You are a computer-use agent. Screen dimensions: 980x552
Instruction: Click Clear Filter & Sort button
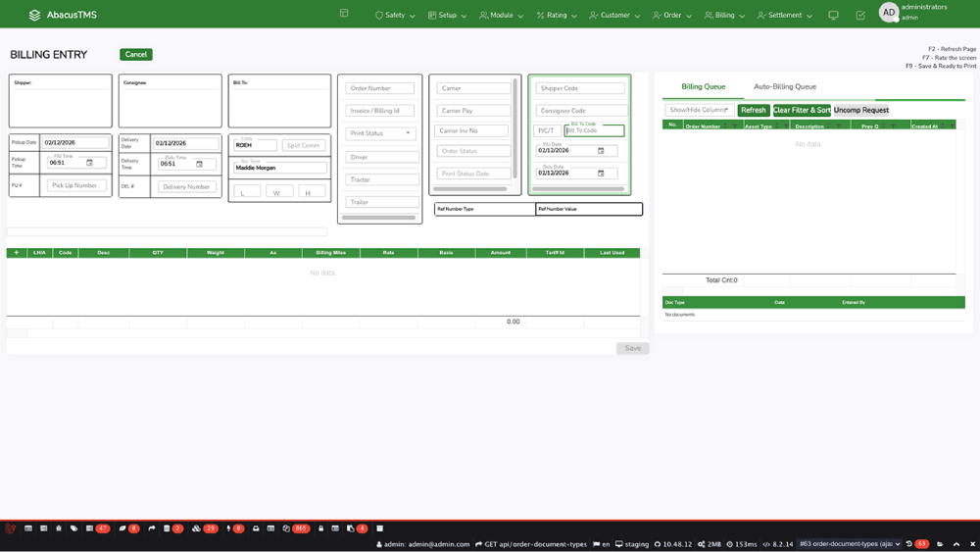click(801, 110)
